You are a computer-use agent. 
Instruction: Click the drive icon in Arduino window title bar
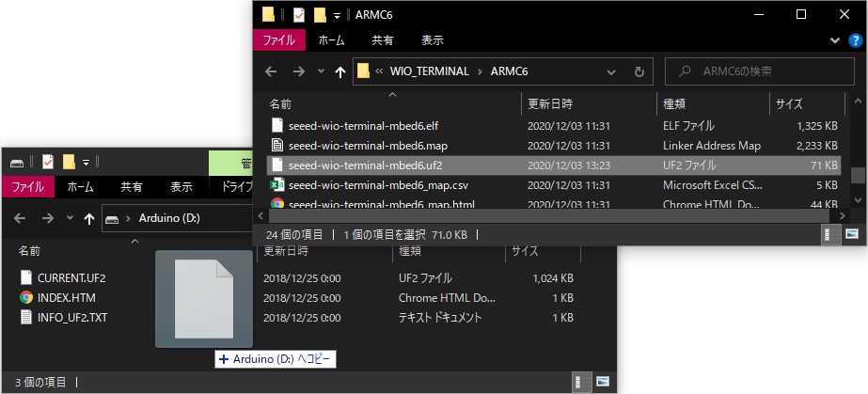(x=18, y=163)
